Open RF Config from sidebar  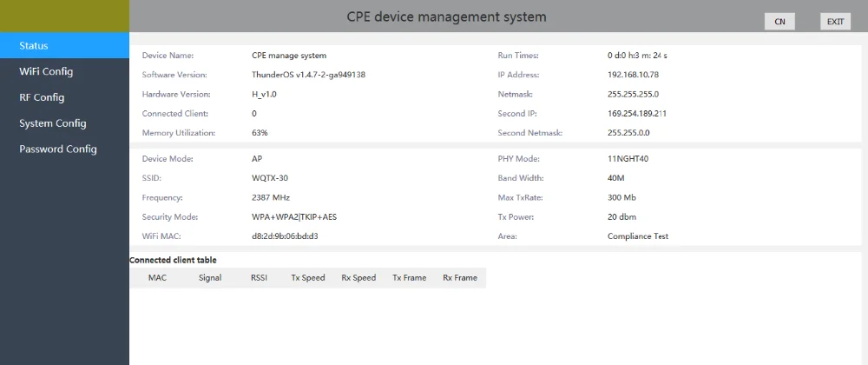click(42, 97)
